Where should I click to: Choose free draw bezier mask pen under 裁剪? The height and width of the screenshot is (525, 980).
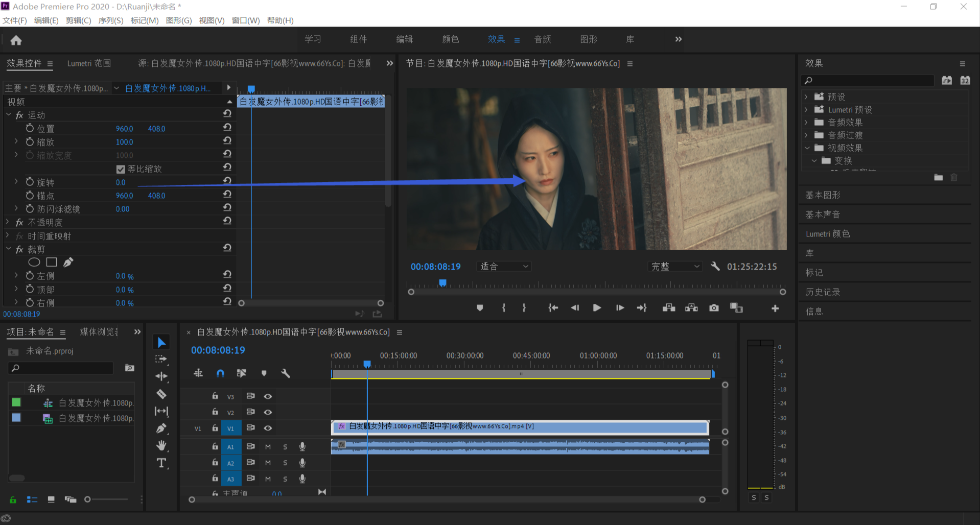click(68, 262)
